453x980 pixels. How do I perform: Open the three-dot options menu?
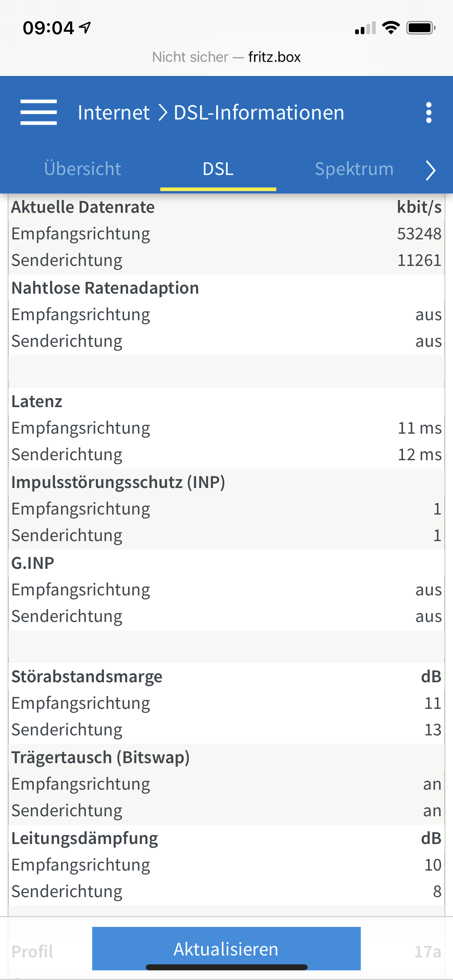(428, 112)
